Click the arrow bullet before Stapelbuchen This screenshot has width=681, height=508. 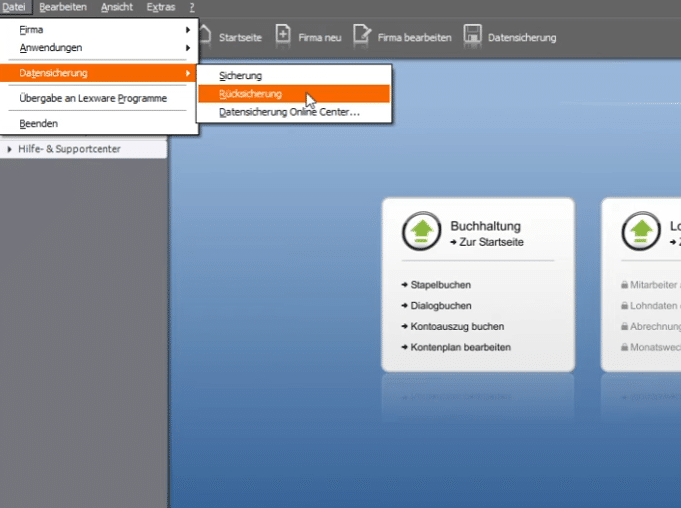pos(405,285)
